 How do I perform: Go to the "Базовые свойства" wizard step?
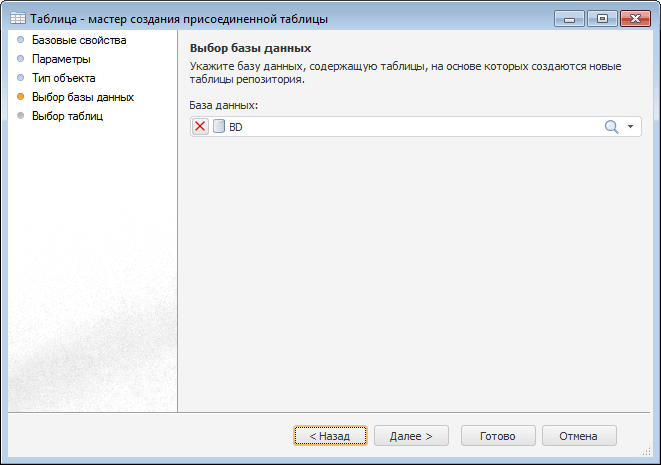[79, 41]
